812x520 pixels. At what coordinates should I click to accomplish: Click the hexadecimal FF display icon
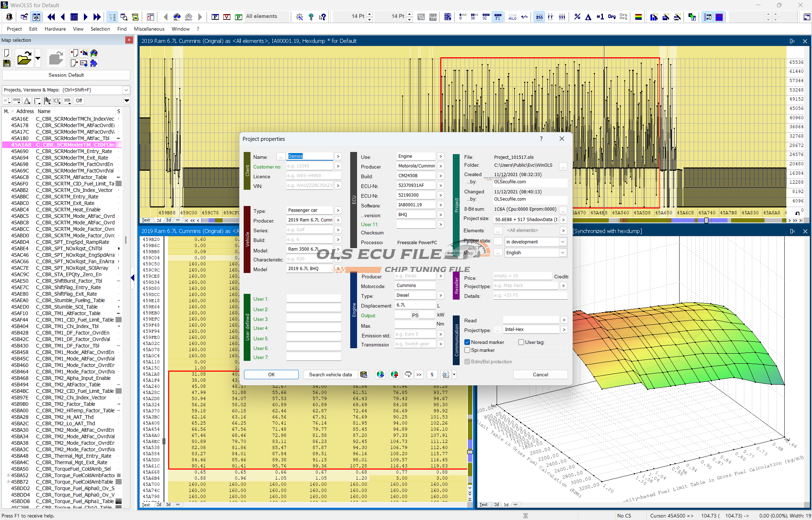(x=550, y=17)
